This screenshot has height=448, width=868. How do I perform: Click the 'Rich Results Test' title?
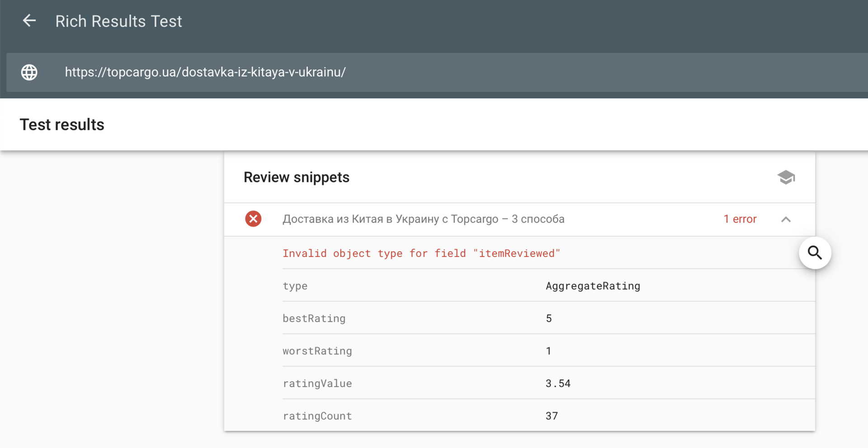[118, 21]
